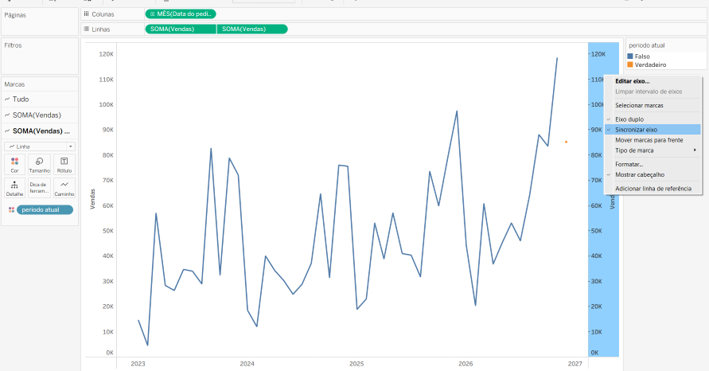Image resolution: width=709 pixels, height=371 pixels.
Task: Open the Dica de ferramenta card
Action: click(39, 188)
